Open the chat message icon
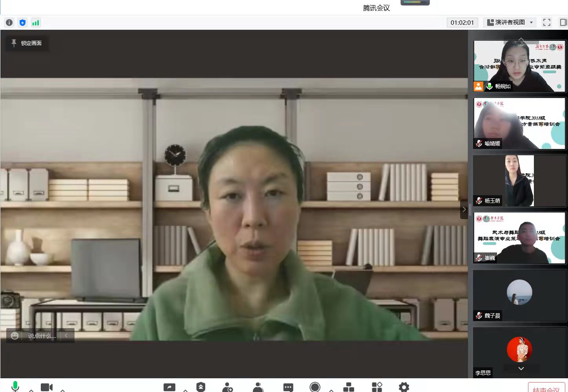The height and width of the screenshot is (392, 568). click(288, 387)
